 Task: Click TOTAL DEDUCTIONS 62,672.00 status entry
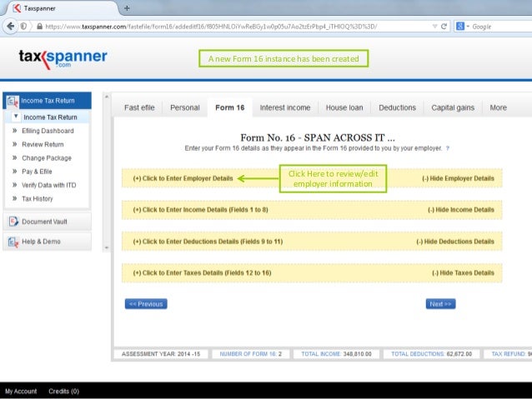click(x=432, y=354)
